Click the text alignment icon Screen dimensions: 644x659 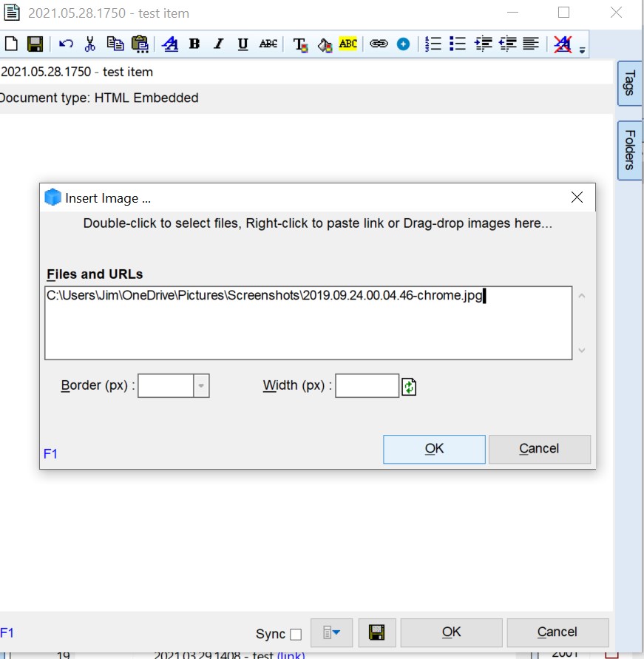click(x=531, y=44)
